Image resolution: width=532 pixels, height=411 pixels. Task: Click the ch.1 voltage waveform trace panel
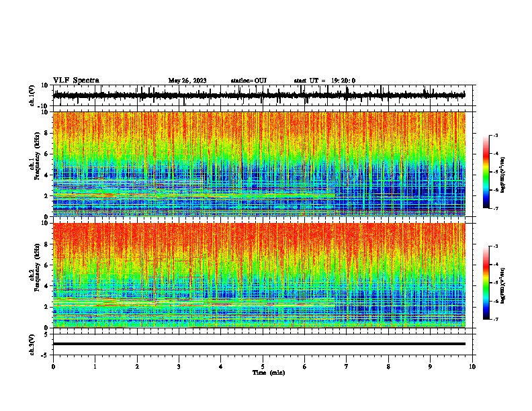pyautogui.click(x=259, y=95)
